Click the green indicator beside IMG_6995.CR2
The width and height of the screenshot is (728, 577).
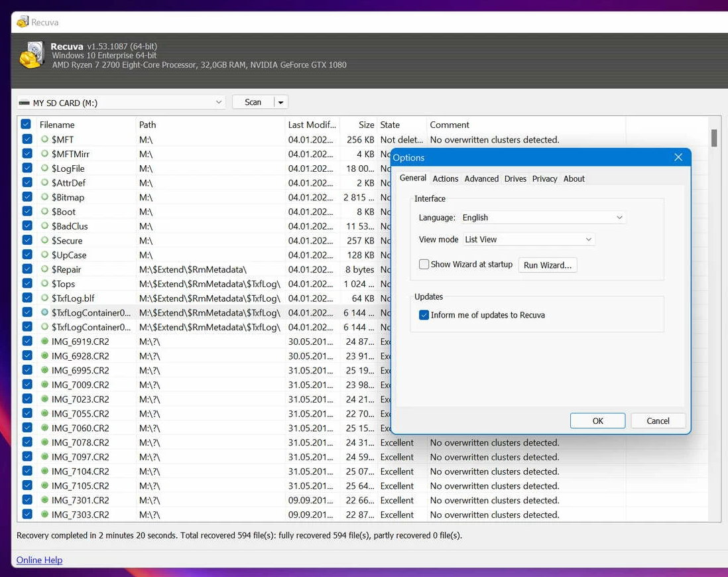pyautogui.click(x=44, y=370)
